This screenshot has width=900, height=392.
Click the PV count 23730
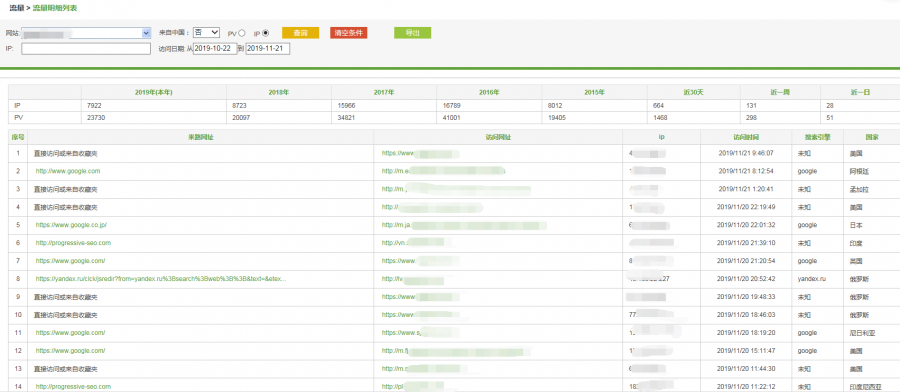95,118
